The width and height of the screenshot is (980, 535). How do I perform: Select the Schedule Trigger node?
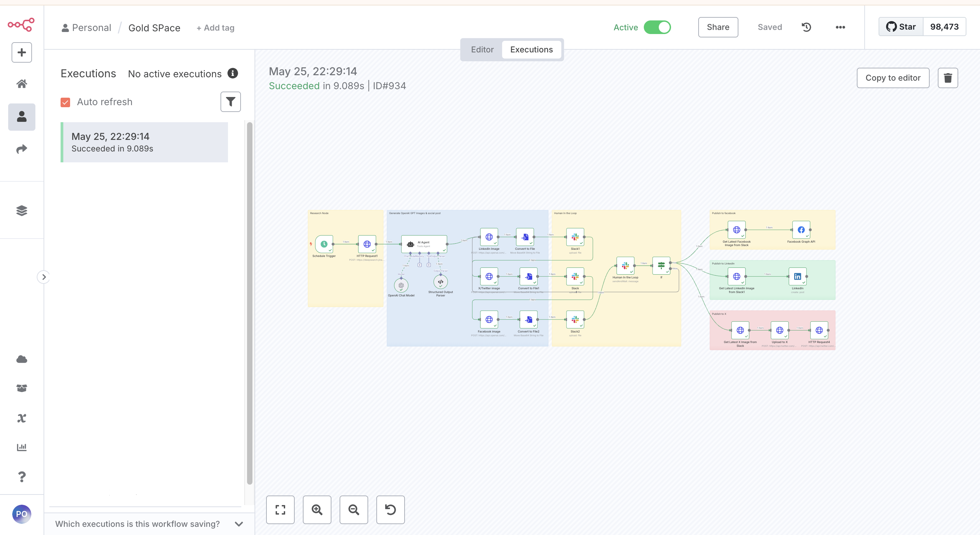tap(324, 244)
